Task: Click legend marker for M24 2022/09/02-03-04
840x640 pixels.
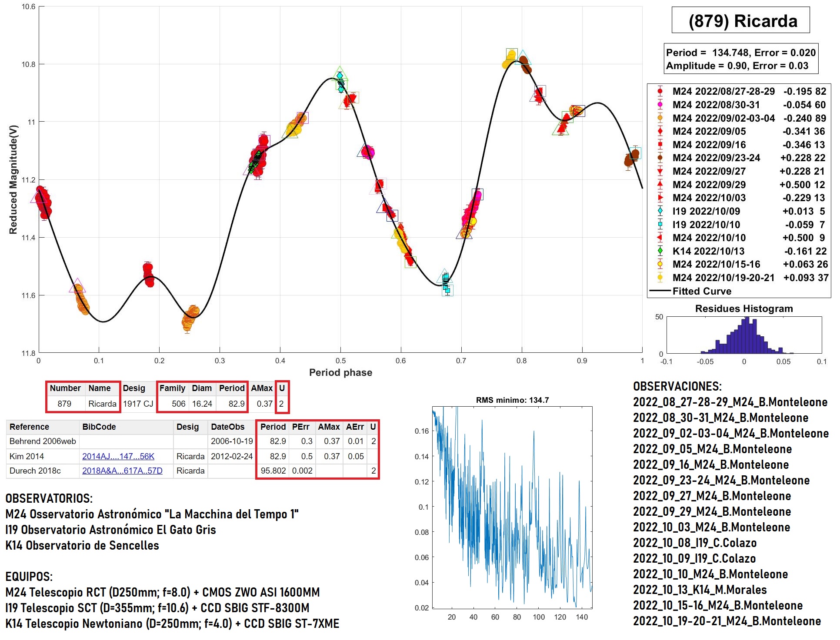Action: pos(660,118)
